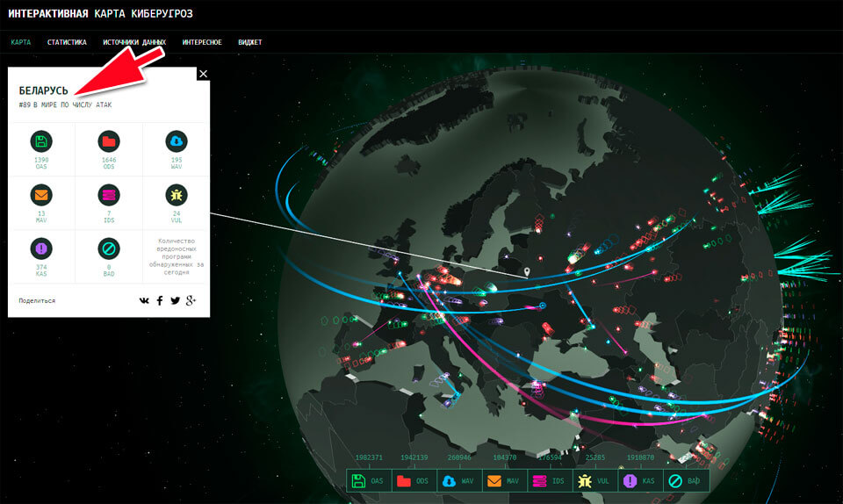Click the 1646 ODS count value

pyautogui.click(x=109, y=160)
